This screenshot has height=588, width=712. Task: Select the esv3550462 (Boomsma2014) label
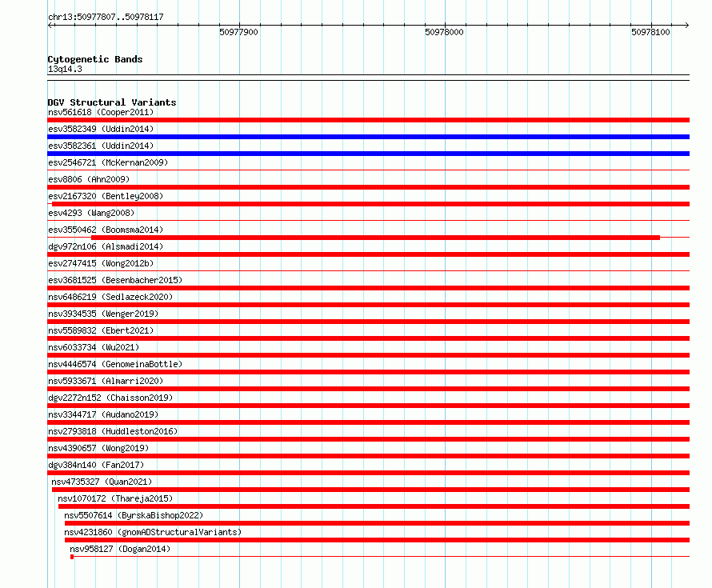click(106, 230)
